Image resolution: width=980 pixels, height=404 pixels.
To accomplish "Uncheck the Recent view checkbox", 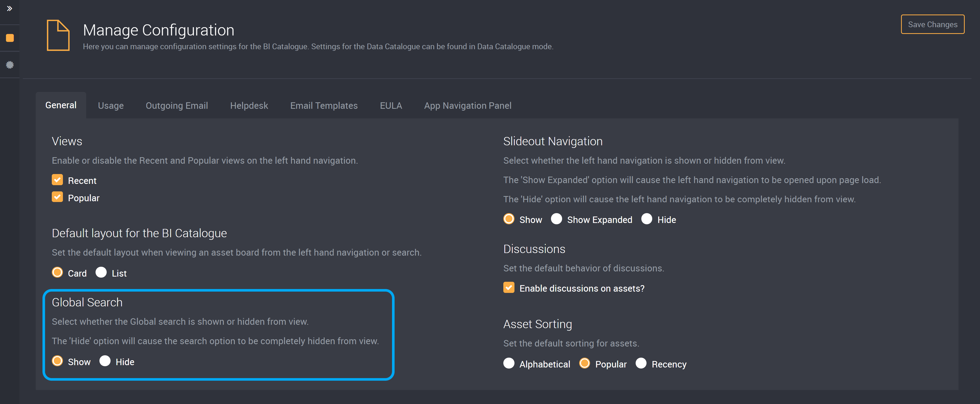I will coord(57,179).
